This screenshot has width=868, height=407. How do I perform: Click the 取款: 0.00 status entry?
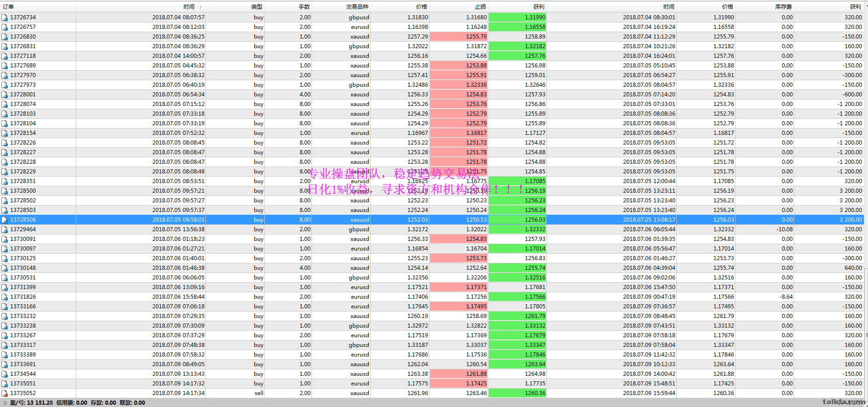132,403
